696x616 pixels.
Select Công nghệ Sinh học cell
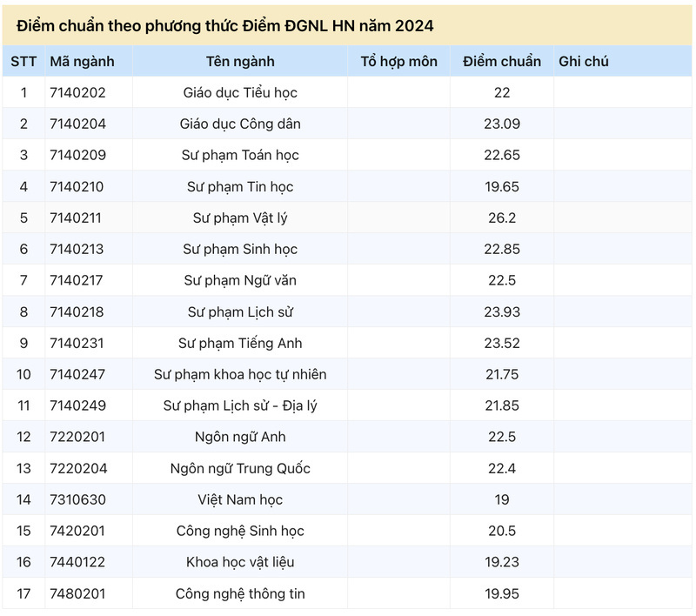pos(240,531)
